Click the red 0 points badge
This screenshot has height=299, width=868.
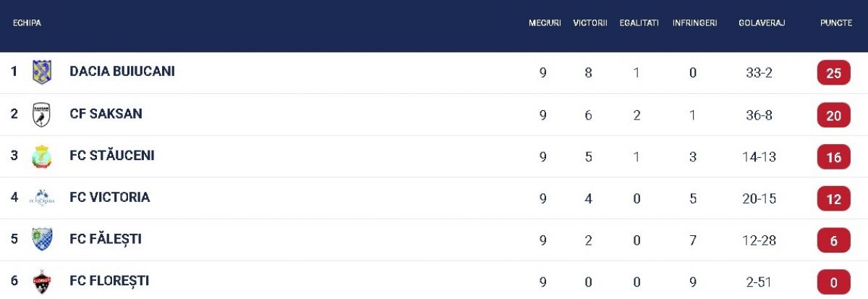click(x=833, y=282)
